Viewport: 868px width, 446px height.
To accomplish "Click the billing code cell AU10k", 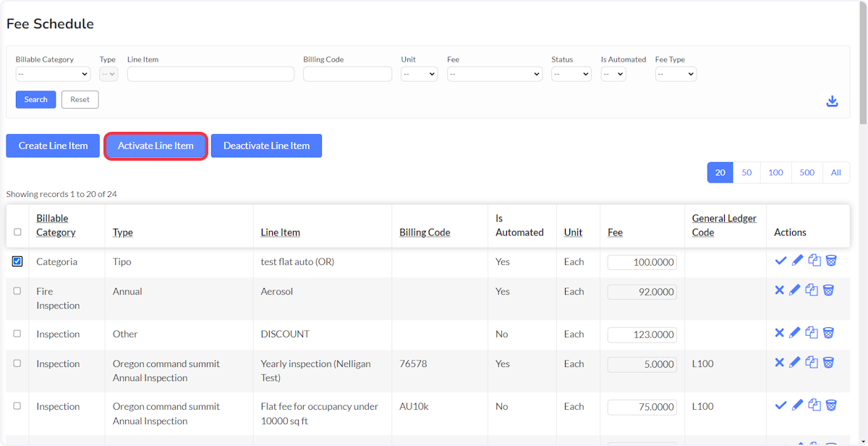I will point(414,406).
